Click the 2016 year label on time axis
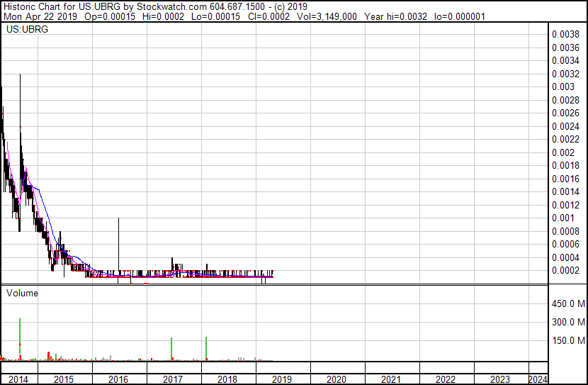588x385 pixels. [118, 379]
